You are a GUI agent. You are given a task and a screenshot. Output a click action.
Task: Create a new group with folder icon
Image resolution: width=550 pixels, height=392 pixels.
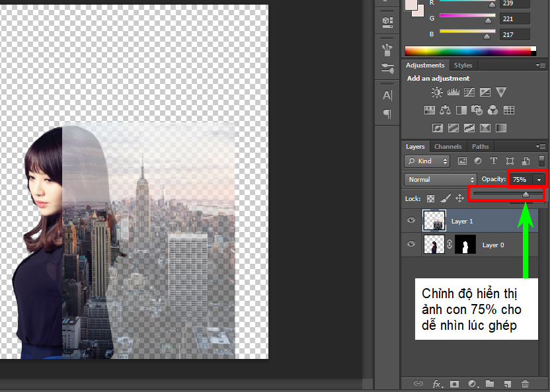click(490, 383)
